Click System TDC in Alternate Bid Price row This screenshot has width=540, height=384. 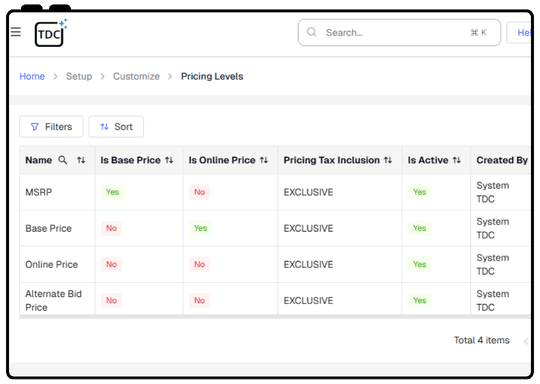click(492, 301)
